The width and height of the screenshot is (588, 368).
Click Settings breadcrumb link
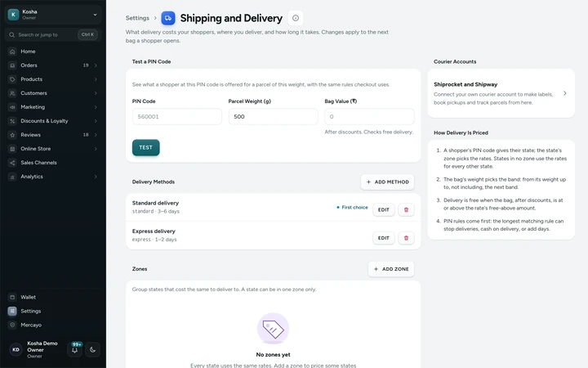tap(137, 18)
